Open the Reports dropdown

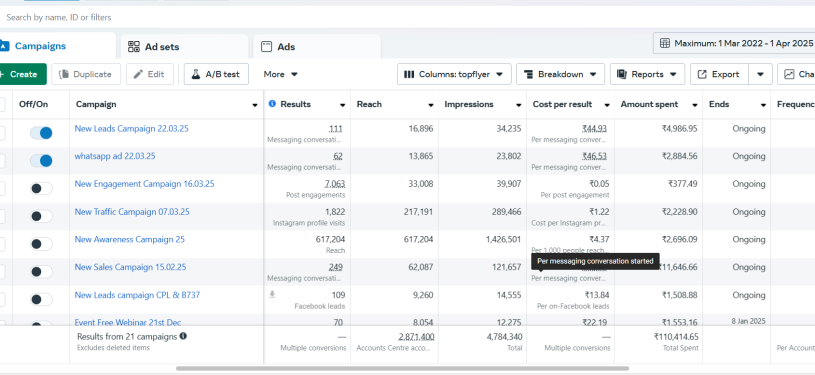click(x=647, y=74)
